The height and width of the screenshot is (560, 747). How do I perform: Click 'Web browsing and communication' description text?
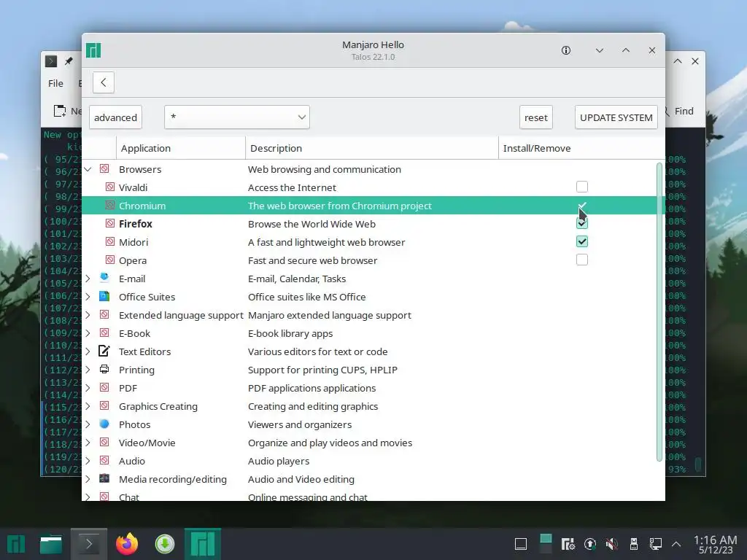[325, 169]
